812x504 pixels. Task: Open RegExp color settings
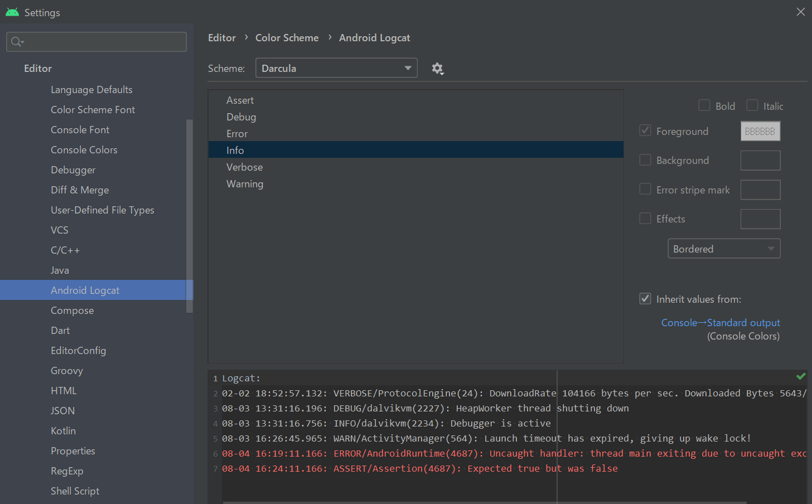pyautogui.click(x=67, y=471)
